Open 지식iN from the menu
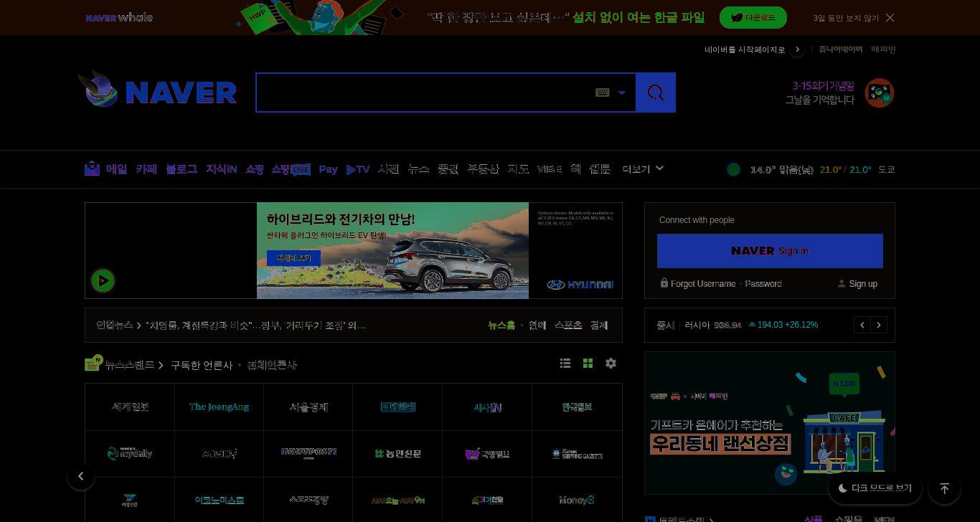Image resolution: width=980 pixels, height=522 pixels. [x=222, y=169]
